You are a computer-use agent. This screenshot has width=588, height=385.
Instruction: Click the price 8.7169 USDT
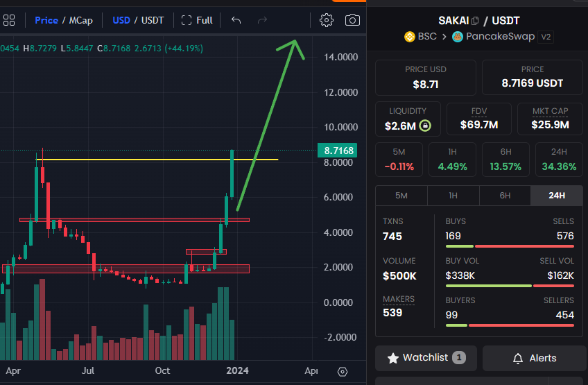532,83
